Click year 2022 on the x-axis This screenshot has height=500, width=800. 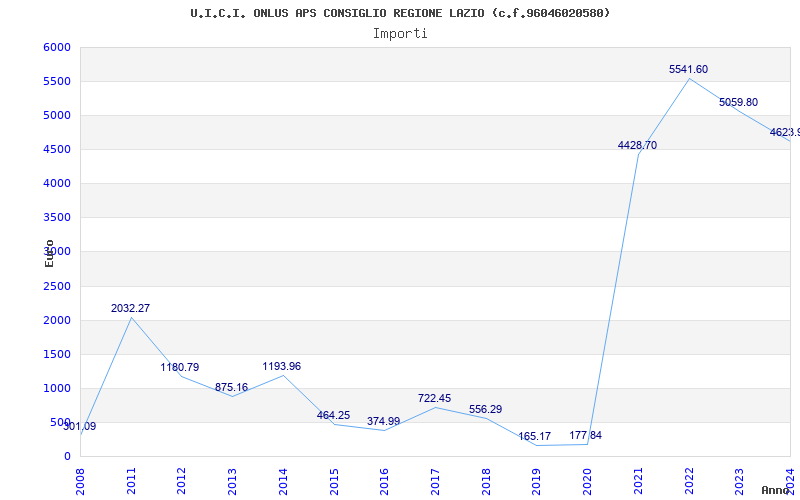(x=689, y=481)
